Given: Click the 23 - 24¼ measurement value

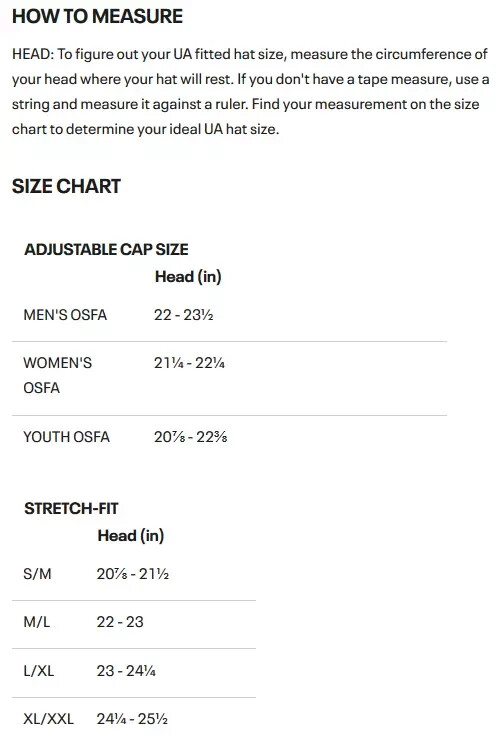Looking at the screenshot, I should [x=126, y=671].
